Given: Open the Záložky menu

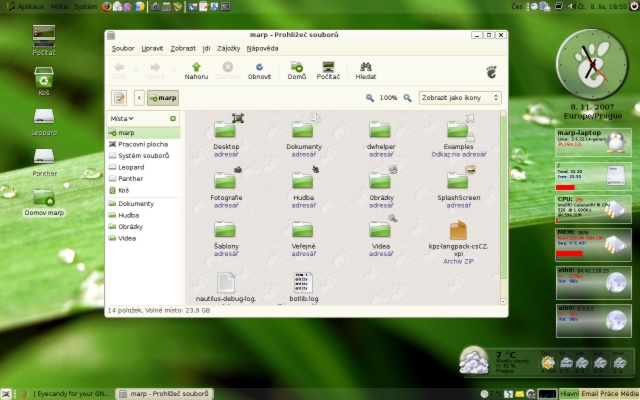Looking at the screenshot, I should 229,48.
